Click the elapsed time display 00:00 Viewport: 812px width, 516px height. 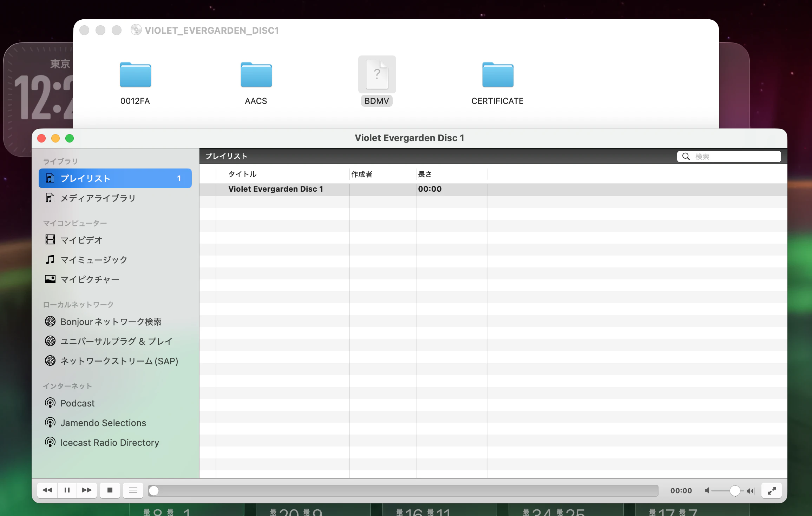click(681, 491)
